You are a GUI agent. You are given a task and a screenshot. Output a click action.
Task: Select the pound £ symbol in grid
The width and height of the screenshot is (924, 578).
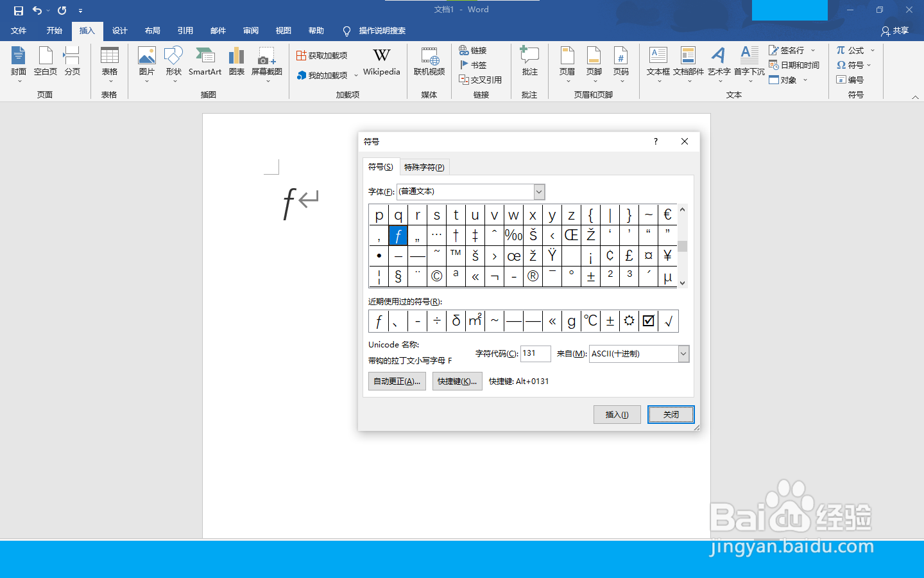[629, 256]
